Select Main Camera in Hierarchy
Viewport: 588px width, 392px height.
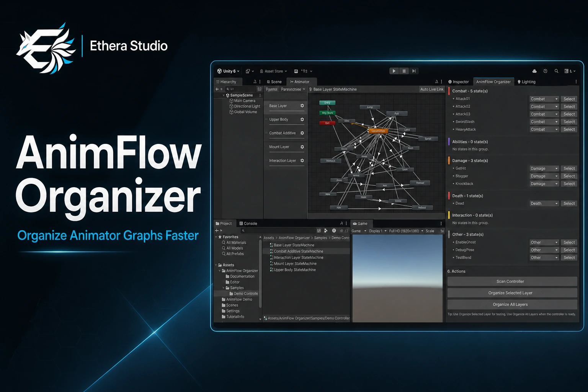(x=242, y=101)
